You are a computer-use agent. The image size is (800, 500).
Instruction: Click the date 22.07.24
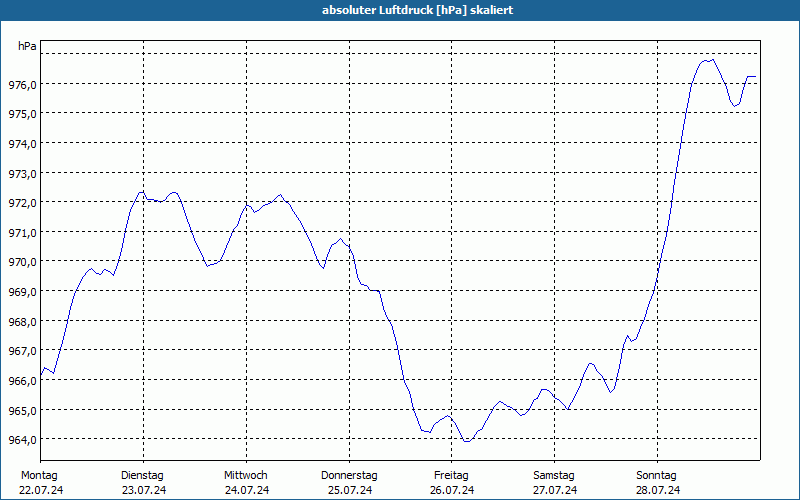pos(41,490)
